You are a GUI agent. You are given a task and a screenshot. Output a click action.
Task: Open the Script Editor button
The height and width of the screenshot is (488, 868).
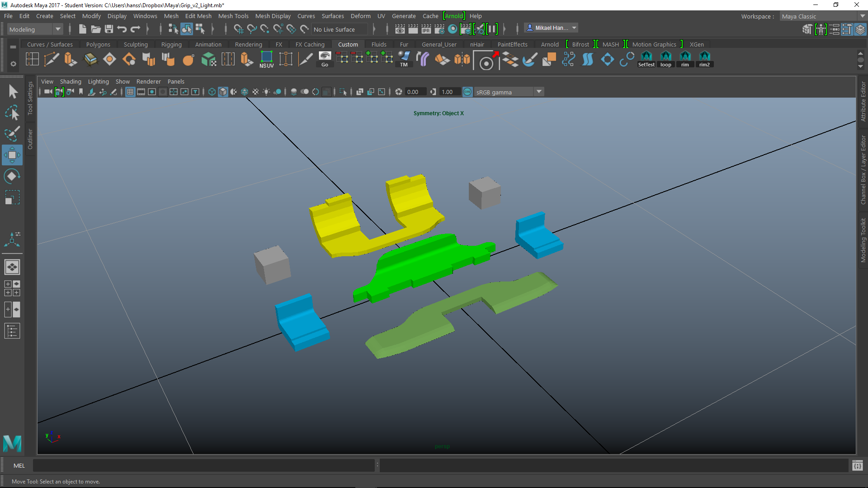[x=858, y=465]
